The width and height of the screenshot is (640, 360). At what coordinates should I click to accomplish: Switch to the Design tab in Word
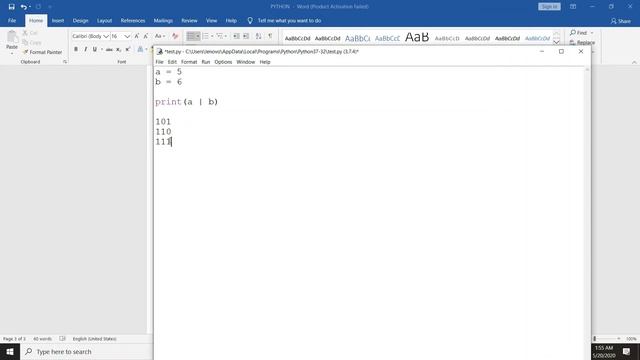click(80, 20)
